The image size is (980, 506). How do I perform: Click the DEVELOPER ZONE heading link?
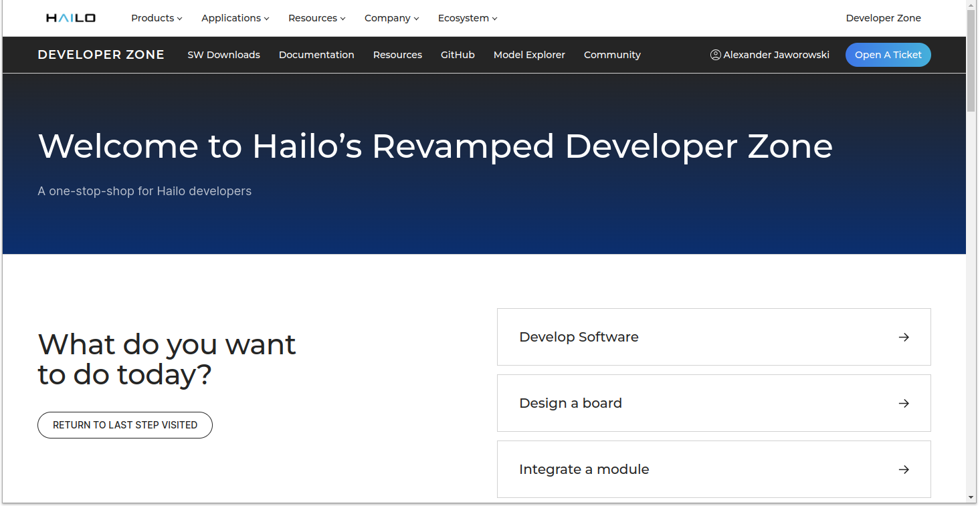101,55
